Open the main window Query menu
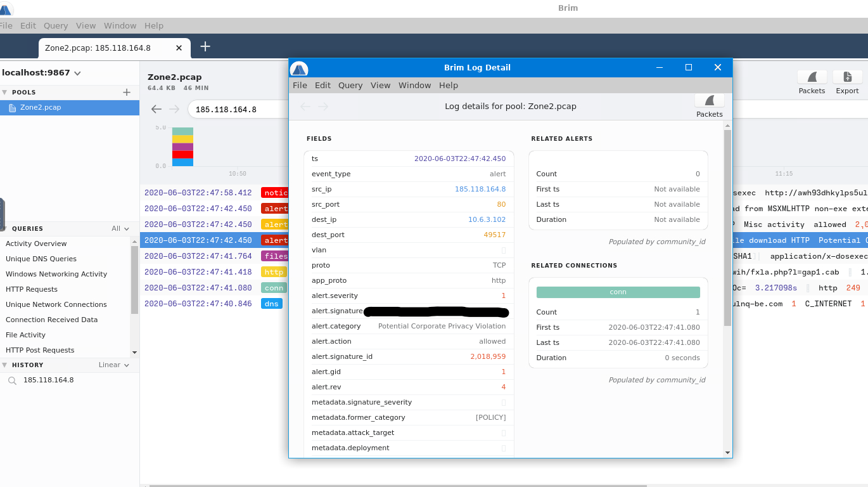 (56, 26)
